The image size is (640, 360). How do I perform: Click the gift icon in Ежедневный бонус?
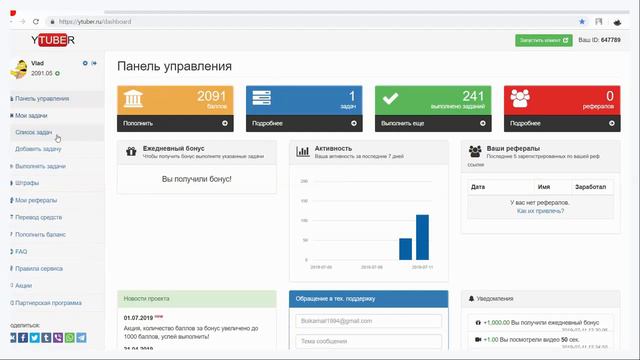click(131, 151)
